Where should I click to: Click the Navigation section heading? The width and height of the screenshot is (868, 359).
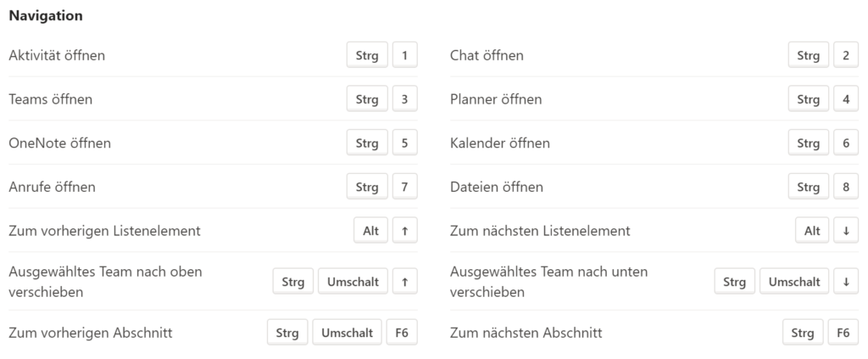click(46, 15)
